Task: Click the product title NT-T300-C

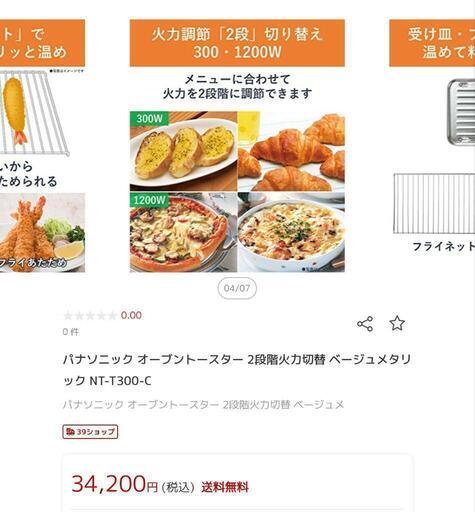Action: click(237, 370)
